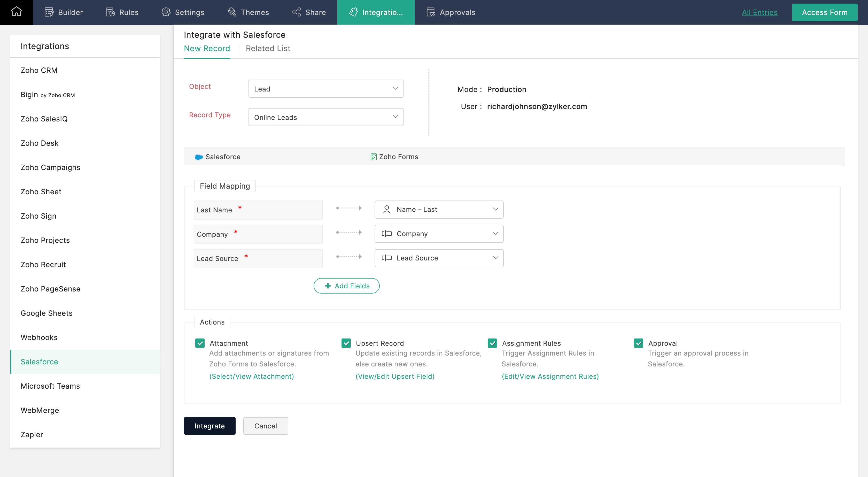Click the plus icon in Add Fields
868x477 pixels.
328,286
